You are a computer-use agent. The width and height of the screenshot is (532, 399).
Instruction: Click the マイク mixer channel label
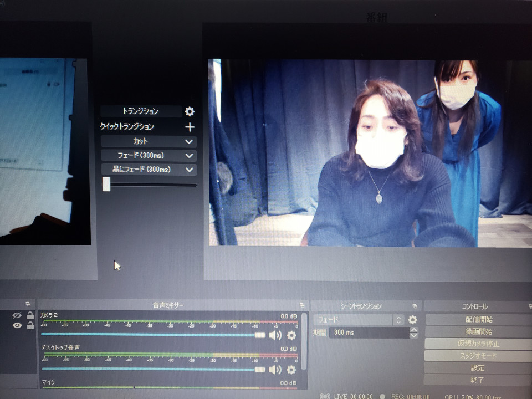coord(48,382)
